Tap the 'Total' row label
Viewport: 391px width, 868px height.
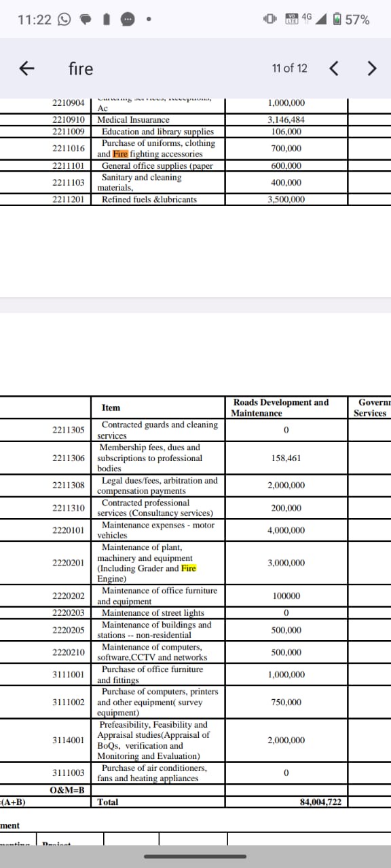108,802
